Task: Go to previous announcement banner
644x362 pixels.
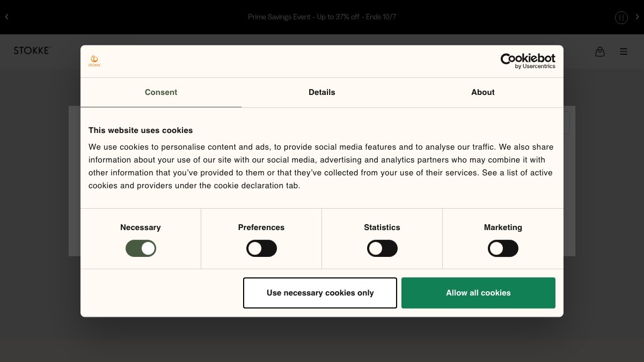Action: tap(7, 17)
